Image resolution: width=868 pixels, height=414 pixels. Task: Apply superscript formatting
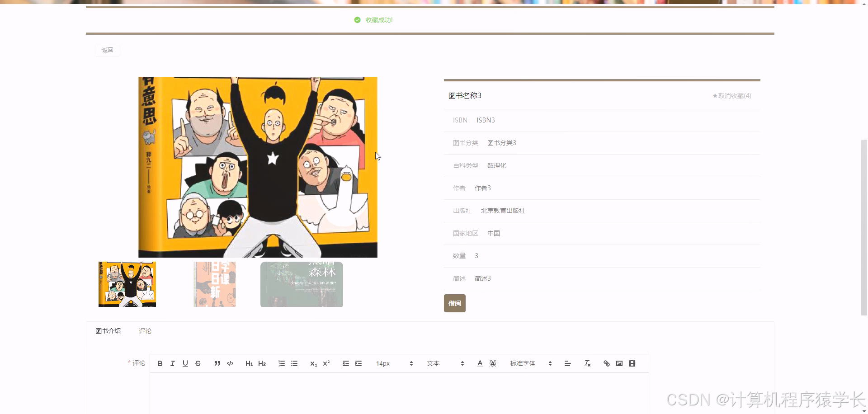click(326, 363)
